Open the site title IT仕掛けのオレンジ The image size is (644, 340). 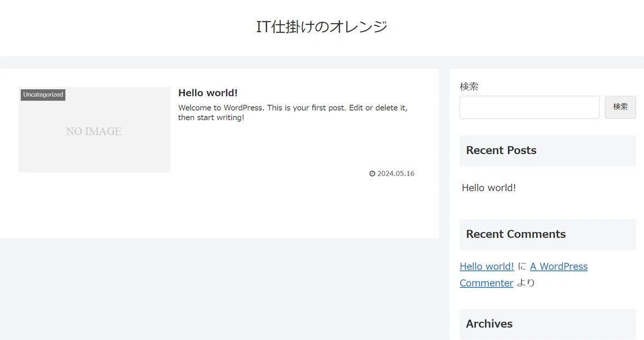pos(321,26)
